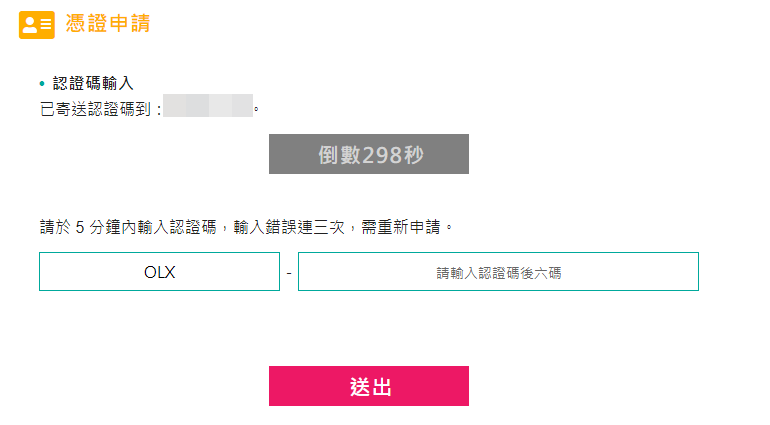Screen dimensions: 770x425
Task: Click the 已寄送認證碼到 label text
Action: [95, 109]
